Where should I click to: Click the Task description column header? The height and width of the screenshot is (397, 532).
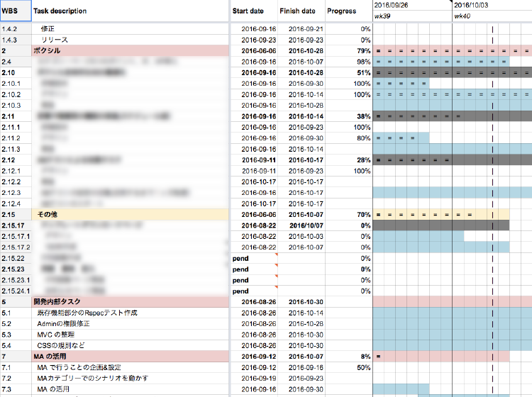coord(60,11)
